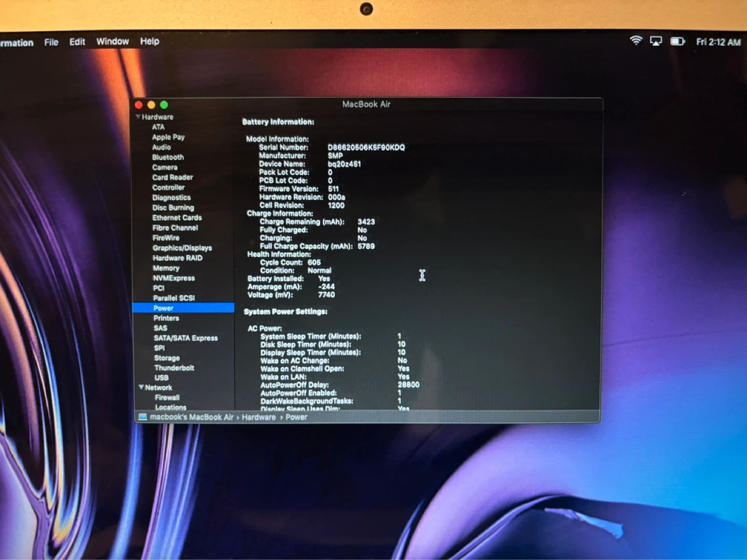Select Card Reader in the sidebar

[x=172, y=177]
